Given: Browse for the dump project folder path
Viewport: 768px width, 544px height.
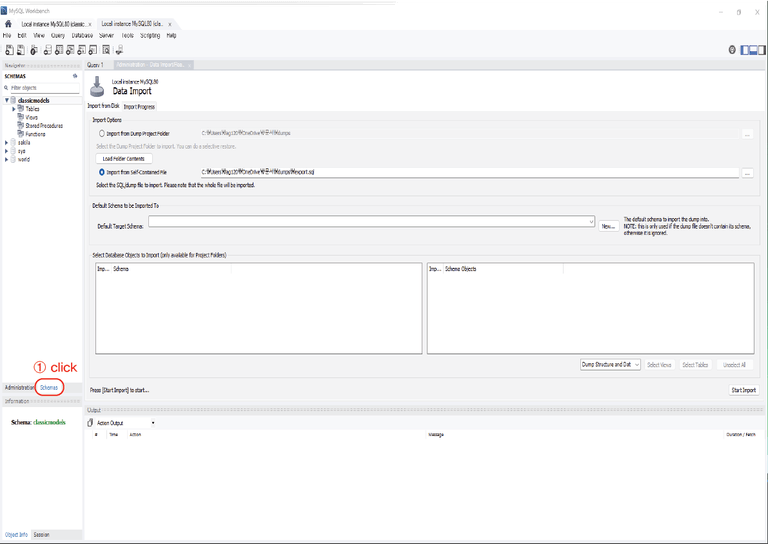Looking at the screenshot, I should point(747,134).
